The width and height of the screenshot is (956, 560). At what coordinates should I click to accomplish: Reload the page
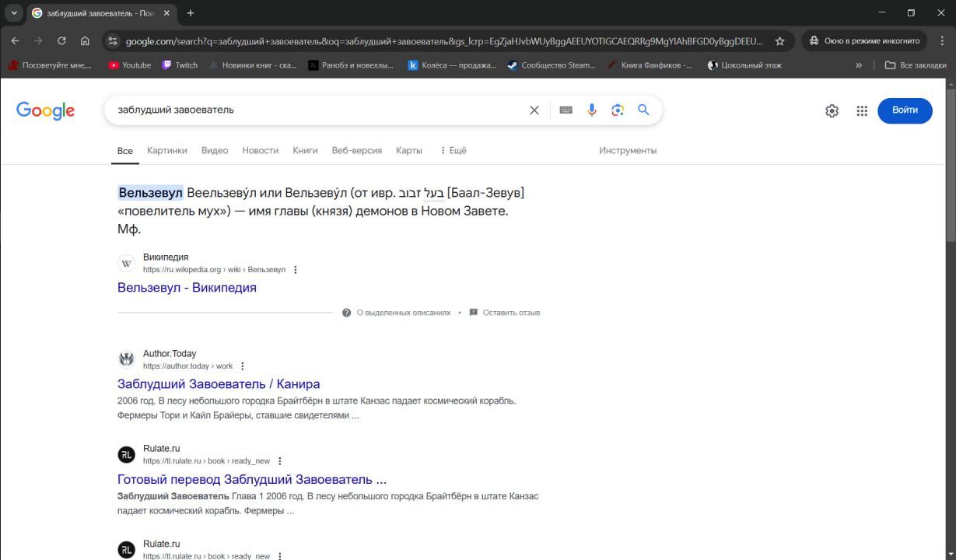(x=61, y=41)
